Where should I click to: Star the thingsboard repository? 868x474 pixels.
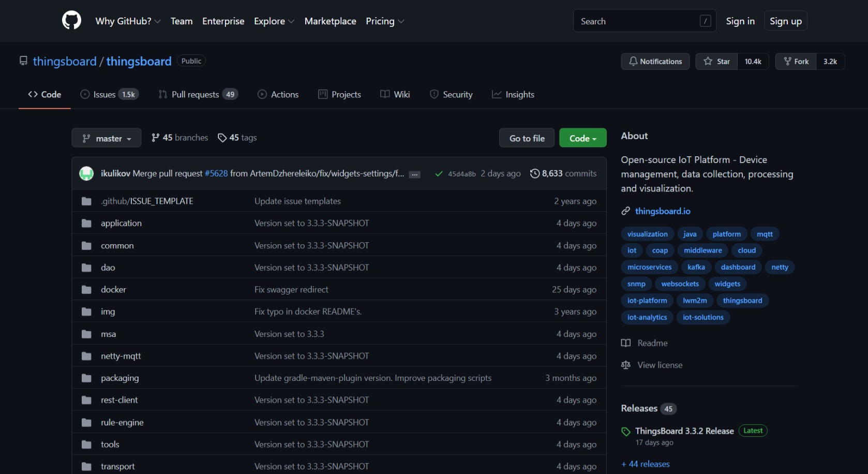[716, 62]
